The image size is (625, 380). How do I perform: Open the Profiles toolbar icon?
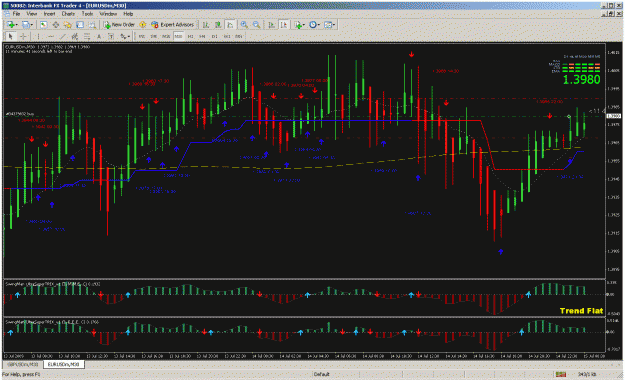(x=26, y=25)
